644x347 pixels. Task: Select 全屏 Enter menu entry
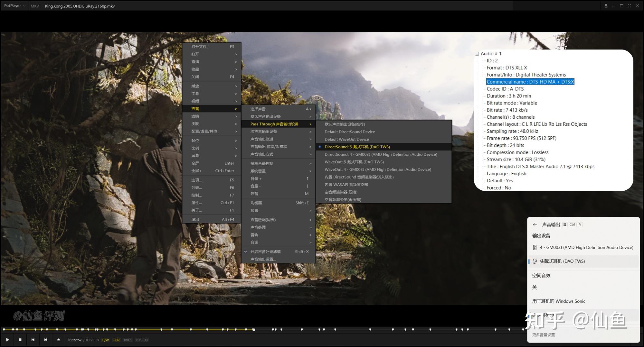[212, 163]
